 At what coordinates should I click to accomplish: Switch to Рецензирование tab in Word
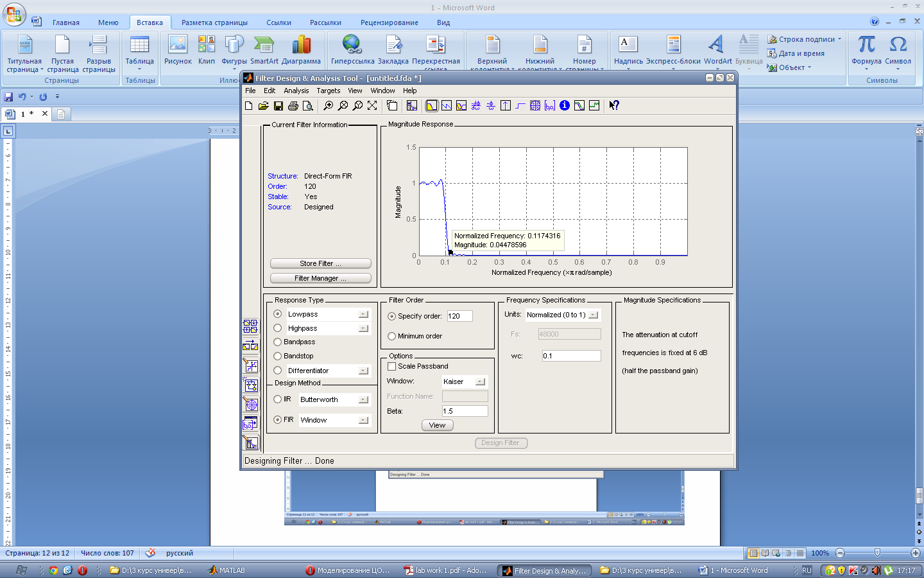pos(389,22)
